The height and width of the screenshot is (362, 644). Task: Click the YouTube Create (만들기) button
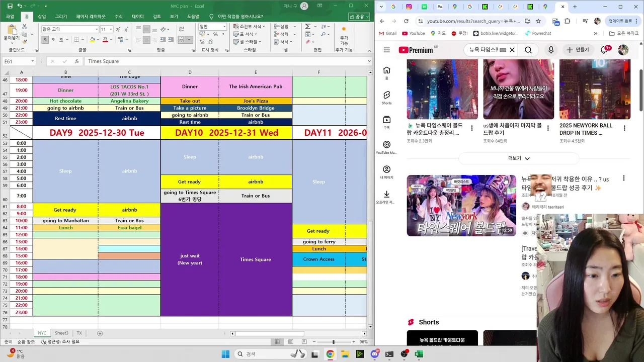578,50
